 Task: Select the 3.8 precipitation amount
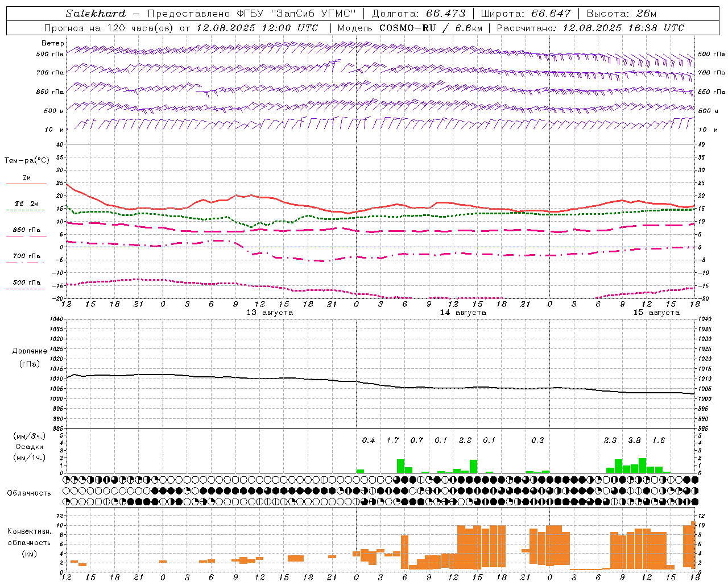634,440
